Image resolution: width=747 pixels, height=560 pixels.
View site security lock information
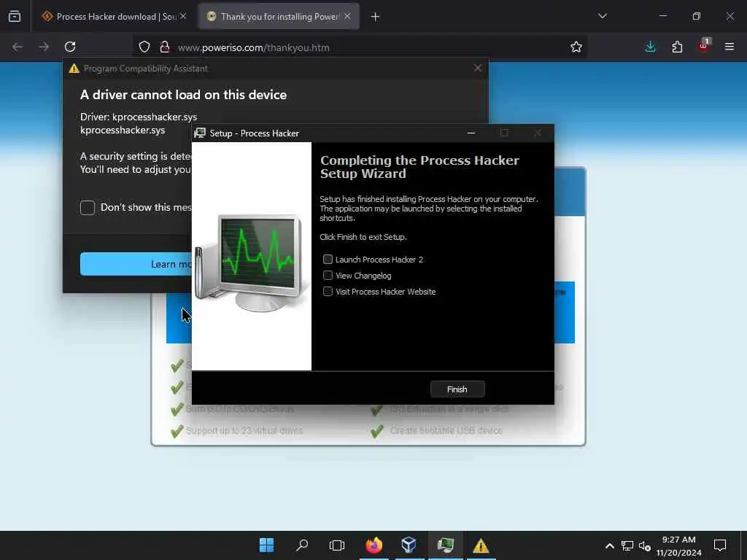(165, 47)
